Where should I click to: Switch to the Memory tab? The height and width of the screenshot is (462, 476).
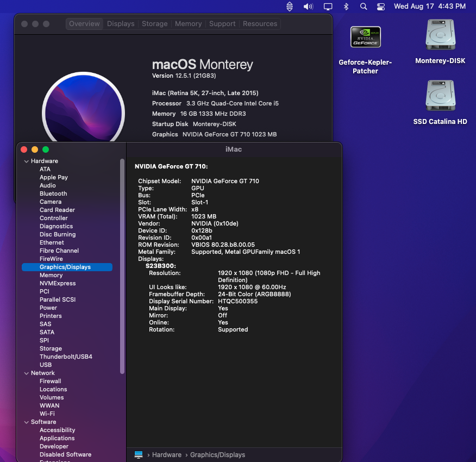click(x=188, y=24)
